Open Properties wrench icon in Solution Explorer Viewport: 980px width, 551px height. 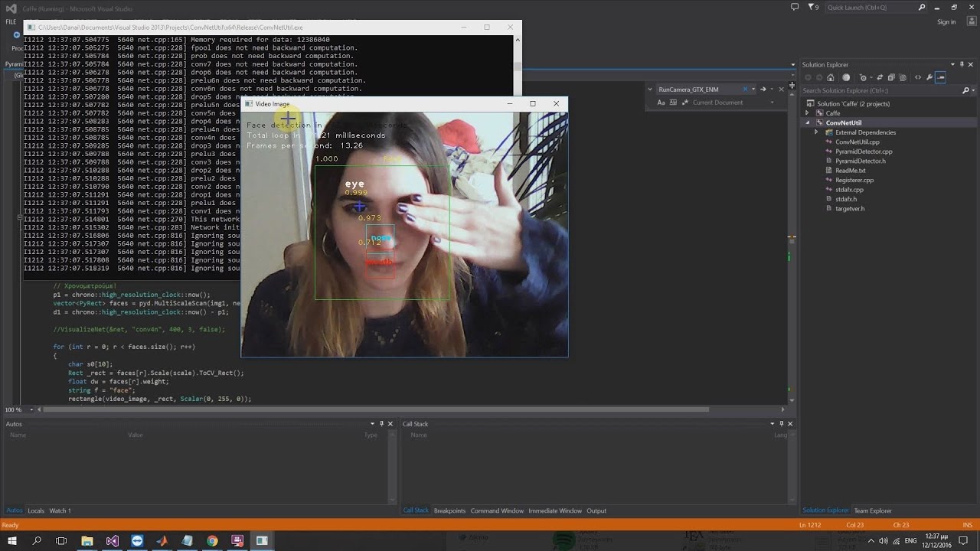pyautogui.click(x=929, y=77)
